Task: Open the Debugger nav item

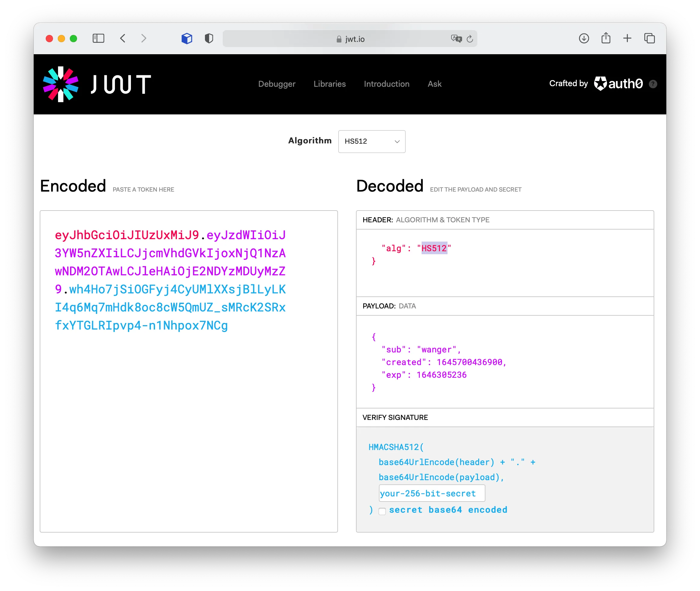Action: click(277, 84)
